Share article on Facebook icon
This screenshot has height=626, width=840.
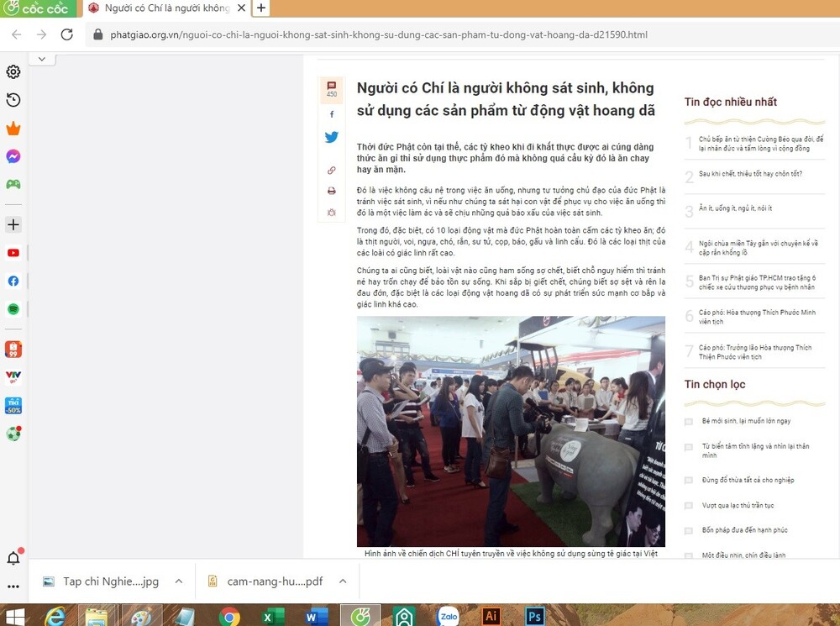pos(332,114)
